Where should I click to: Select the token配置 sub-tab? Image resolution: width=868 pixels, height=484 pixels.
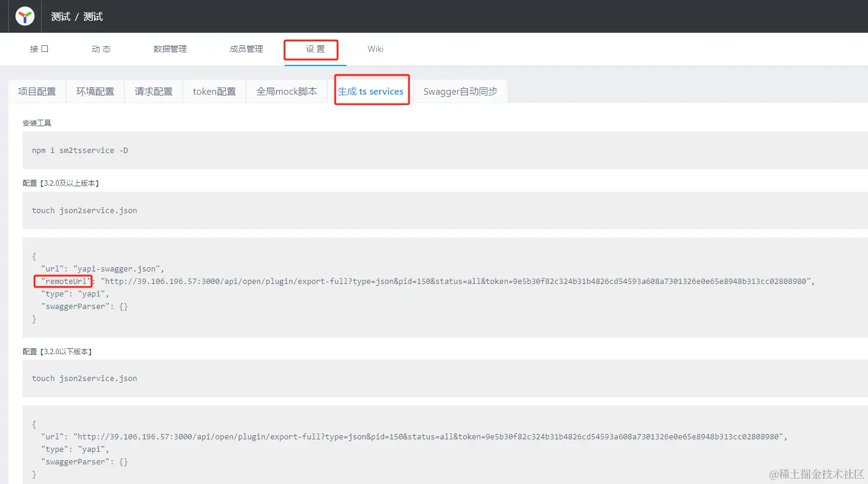[214, 91]
